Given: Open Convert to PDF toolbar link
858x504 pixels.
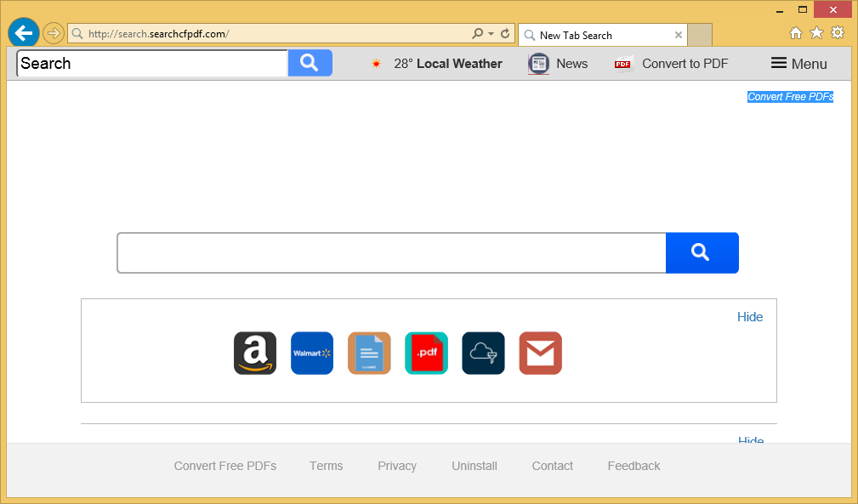Looking at the screenshot, I should point(685,64).
